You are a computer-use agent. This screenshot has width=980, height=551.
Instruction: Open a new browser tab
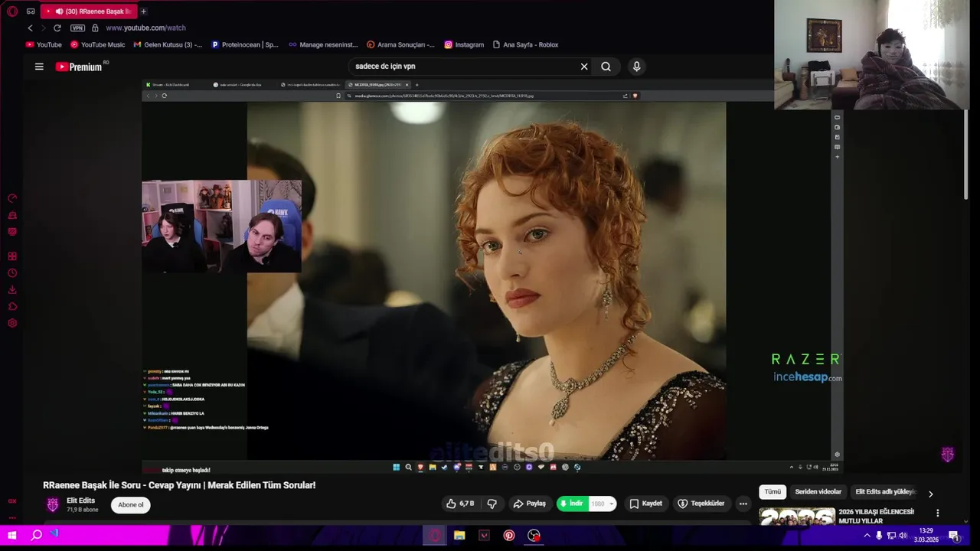(x=143, y=11)
